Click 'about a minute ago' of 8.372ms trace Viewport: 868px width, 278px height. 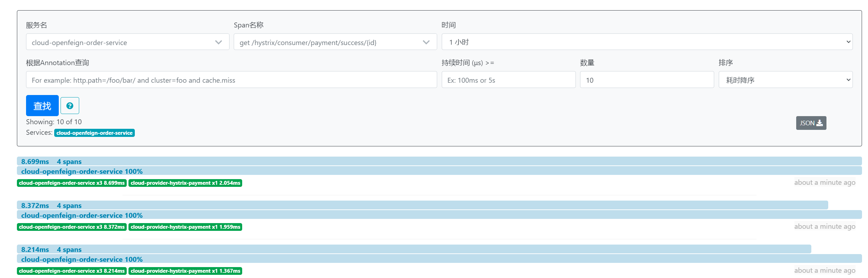tap(825, 226)
